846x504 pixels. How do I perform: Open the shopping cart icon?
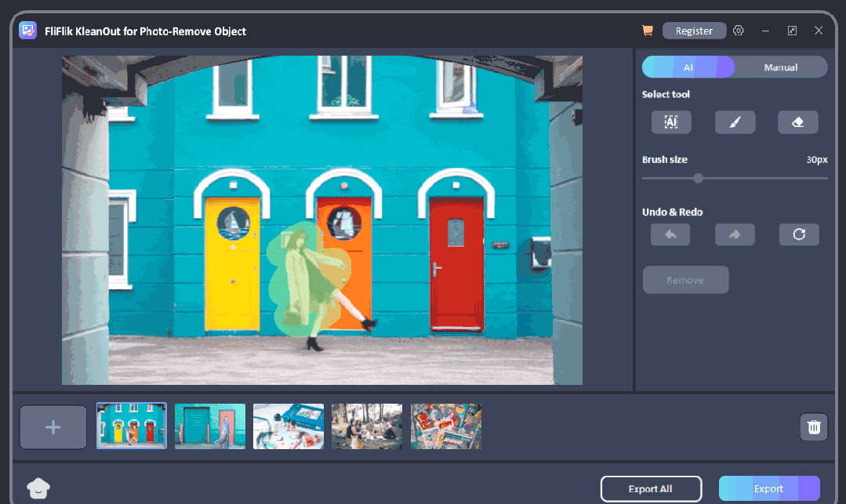647,31
